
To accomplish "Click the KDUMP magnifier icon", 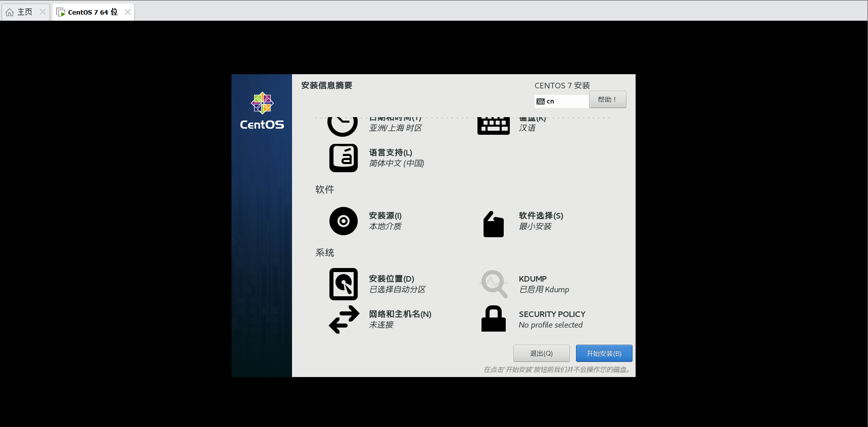I will coord(494,284).
